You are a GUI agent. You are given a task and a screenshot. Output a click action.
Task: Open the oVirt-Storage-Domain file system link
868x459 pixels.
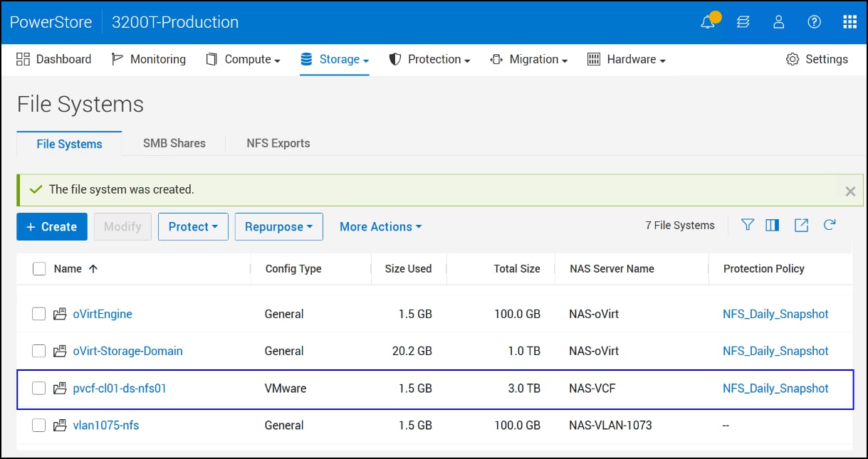127,351
